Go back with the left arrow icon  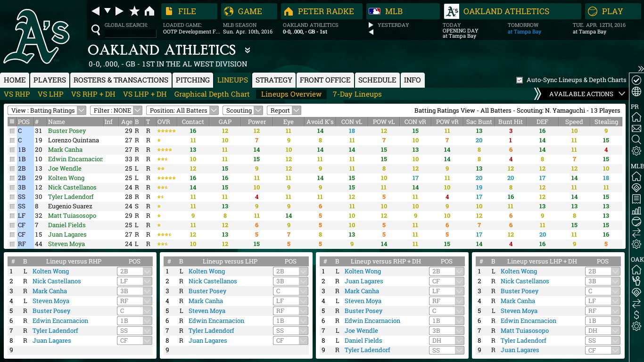tap(96, 11)
